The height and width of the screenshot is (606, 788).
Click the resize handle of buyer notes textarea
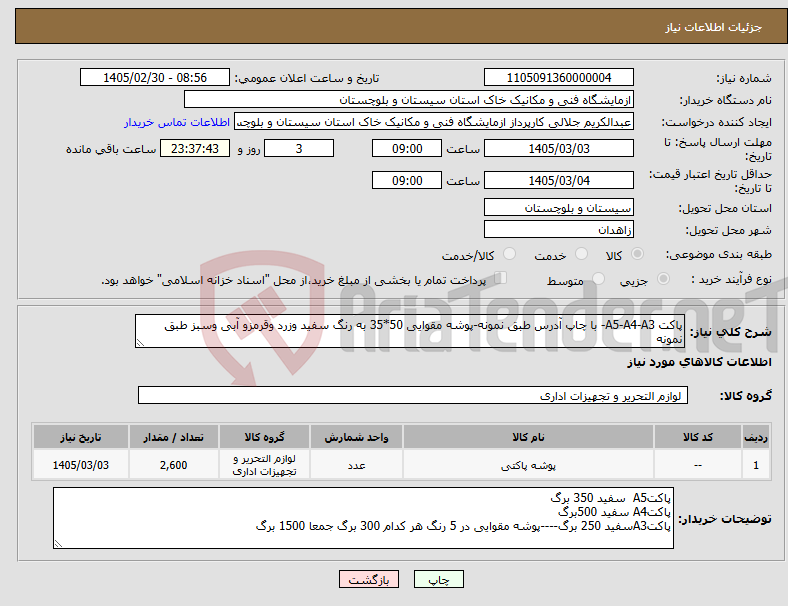click(58, 543)
